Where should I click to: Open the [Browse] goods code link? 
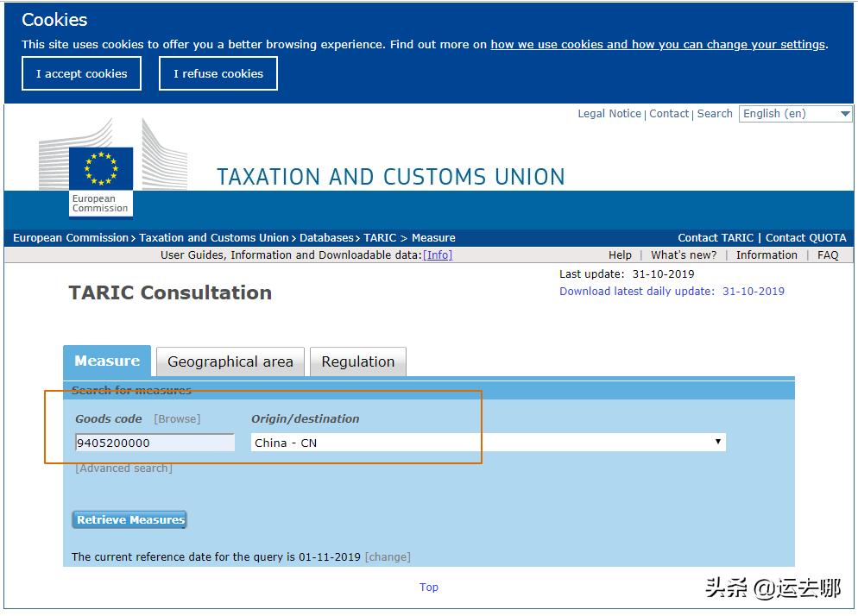pos(177,418)
